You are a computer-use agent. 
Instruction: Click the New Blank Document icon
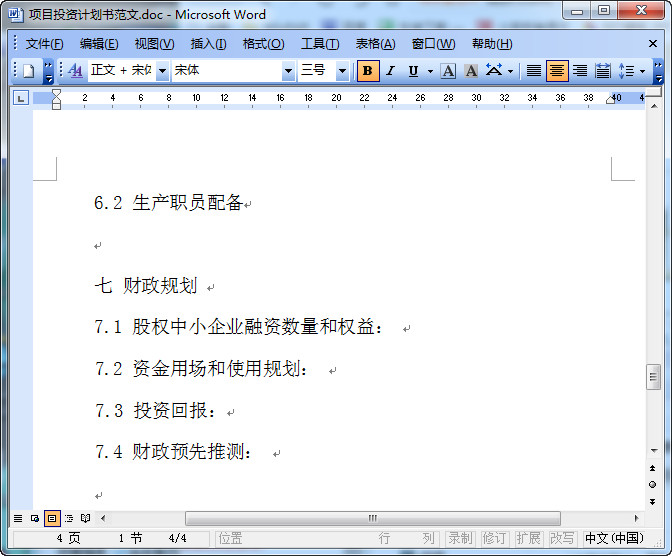coord(29,71)
